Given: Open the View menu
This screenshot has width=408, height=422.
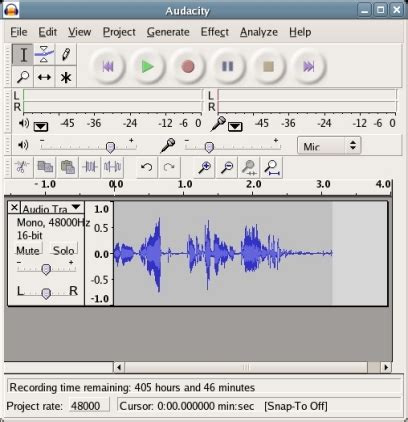Looking at the screenshot, I should click(x=80, y=32).
